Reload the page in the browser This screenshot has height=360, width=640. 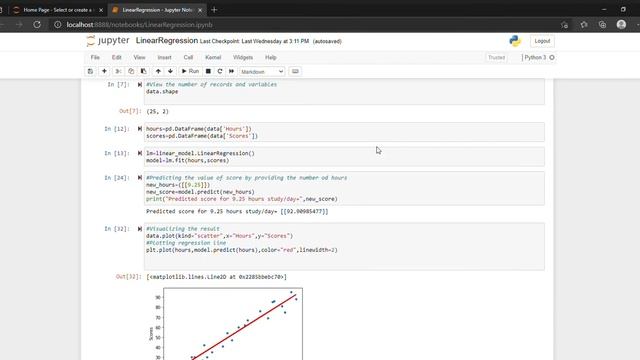(x=37, y=24)
